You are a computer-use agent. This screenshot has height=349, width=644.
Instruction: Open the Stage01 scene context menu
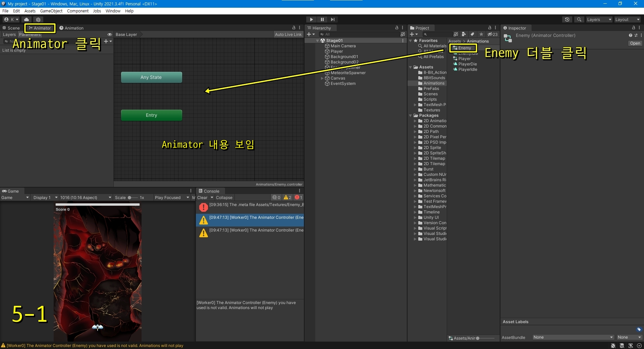tap(402, 41)
